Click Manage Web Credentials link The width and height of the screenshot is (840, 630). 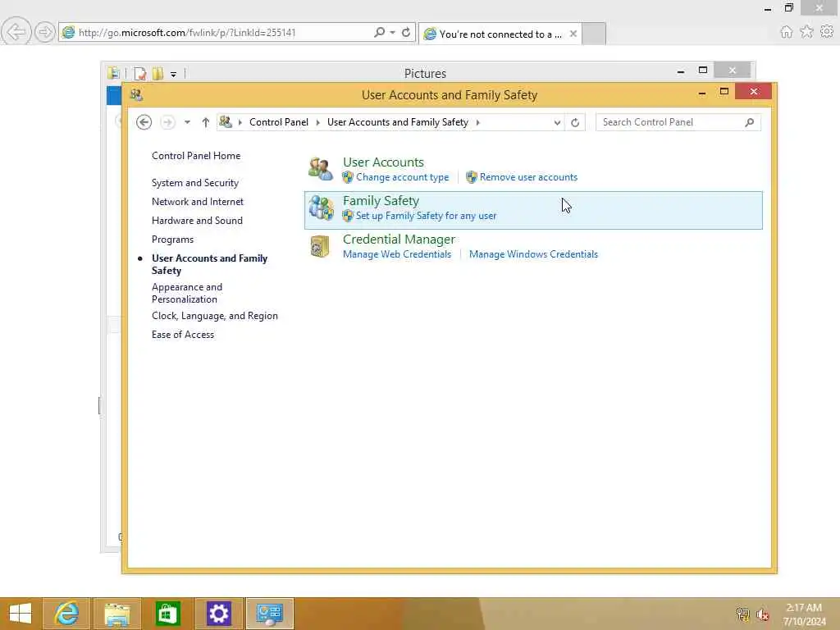(x=397, y=254)
